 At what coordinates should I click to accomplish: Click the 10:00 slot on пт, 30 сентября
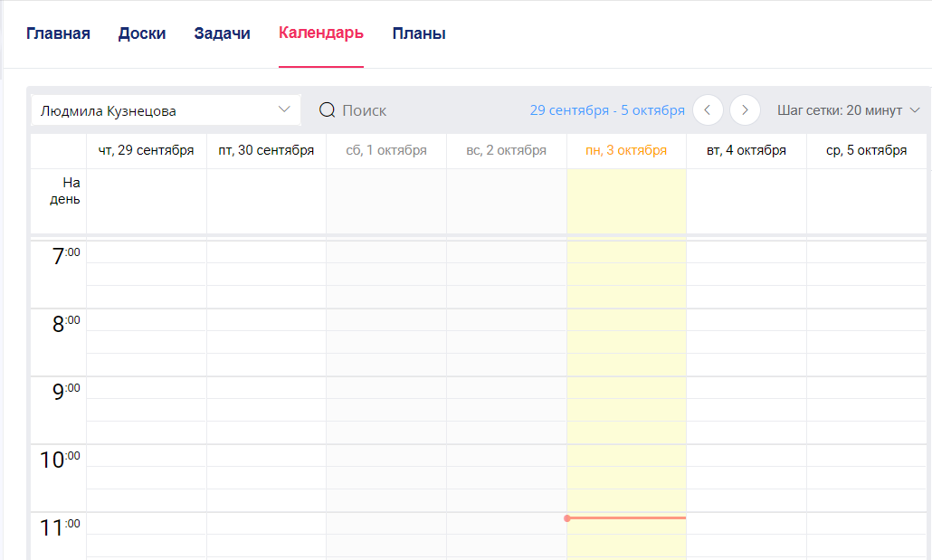pos(266,455)
